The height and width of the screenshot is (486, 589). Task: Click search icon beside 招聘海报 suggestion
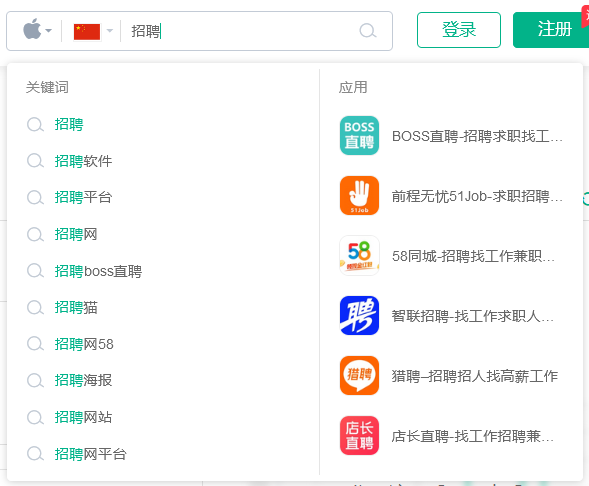tap(35, 380)
